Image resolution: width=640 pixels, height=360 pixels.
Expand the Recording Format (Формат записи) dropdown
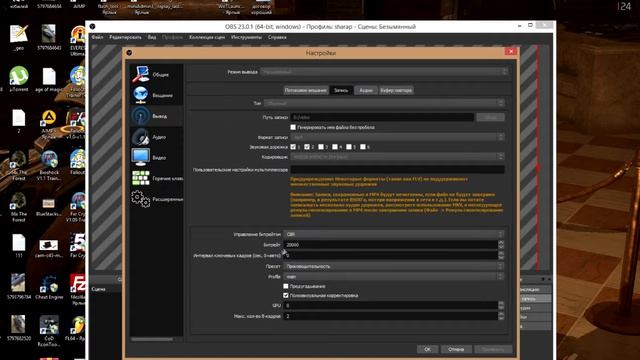coord(397,137)
